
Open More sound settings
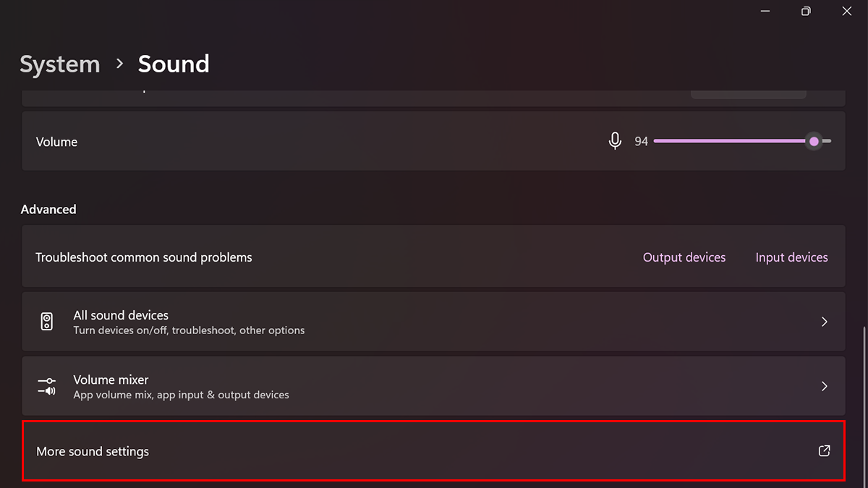pos(93,451)
